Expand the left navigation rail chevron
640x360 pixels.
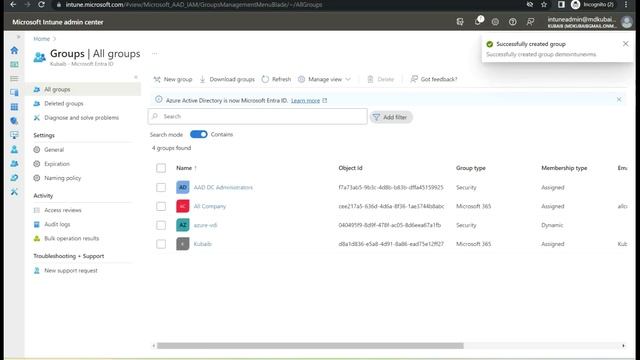(x=18, y=37)
